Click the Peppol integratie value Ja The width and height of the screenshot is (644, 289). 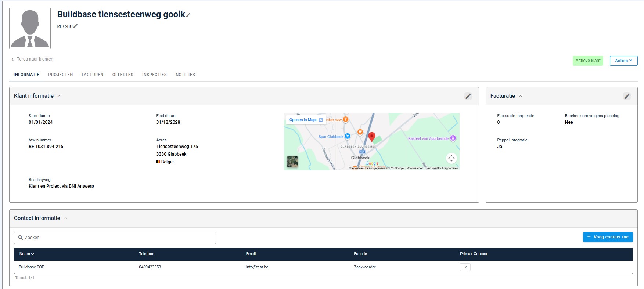(x=500, y=147)
